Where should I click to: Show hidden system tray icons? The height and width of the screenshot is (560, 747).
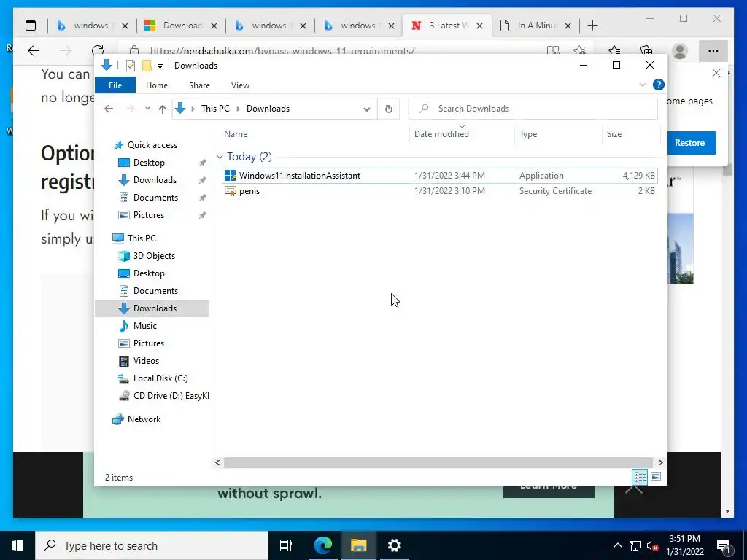617,545
